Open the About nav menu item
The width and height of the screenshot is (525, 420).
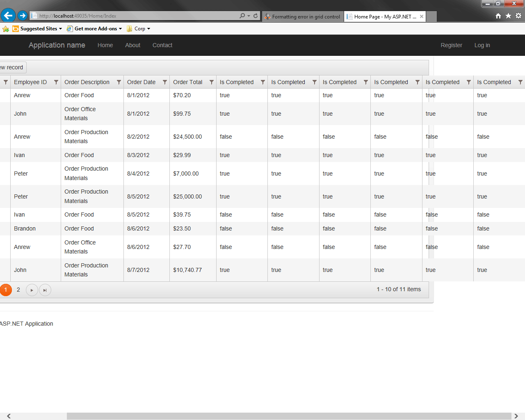point(133,45)
